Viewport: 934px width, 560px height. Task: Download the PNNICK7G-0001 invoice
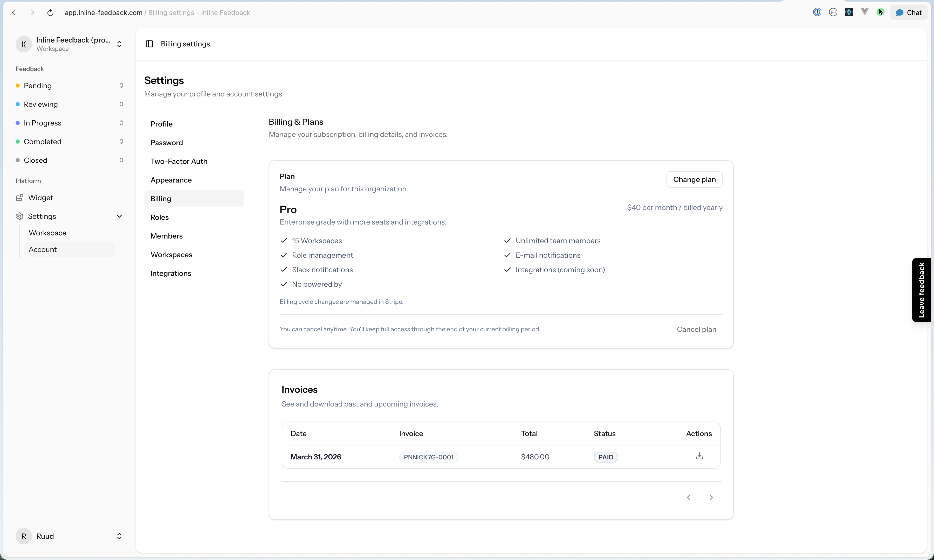699,456
